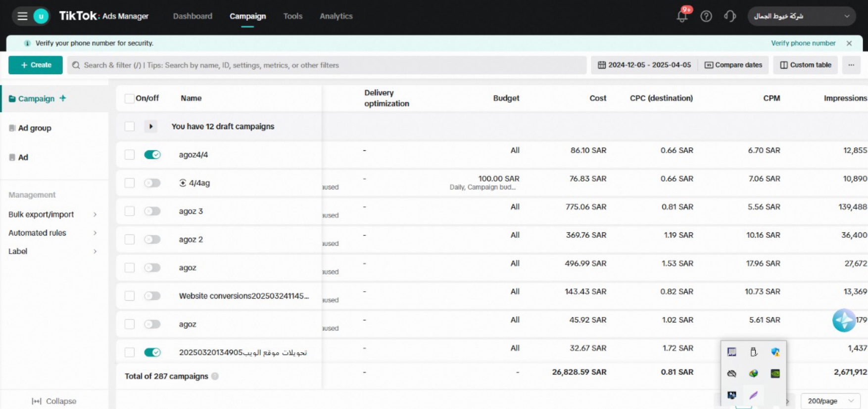Enable the agoz 3 campaign toggle

(x=152, y=211)
